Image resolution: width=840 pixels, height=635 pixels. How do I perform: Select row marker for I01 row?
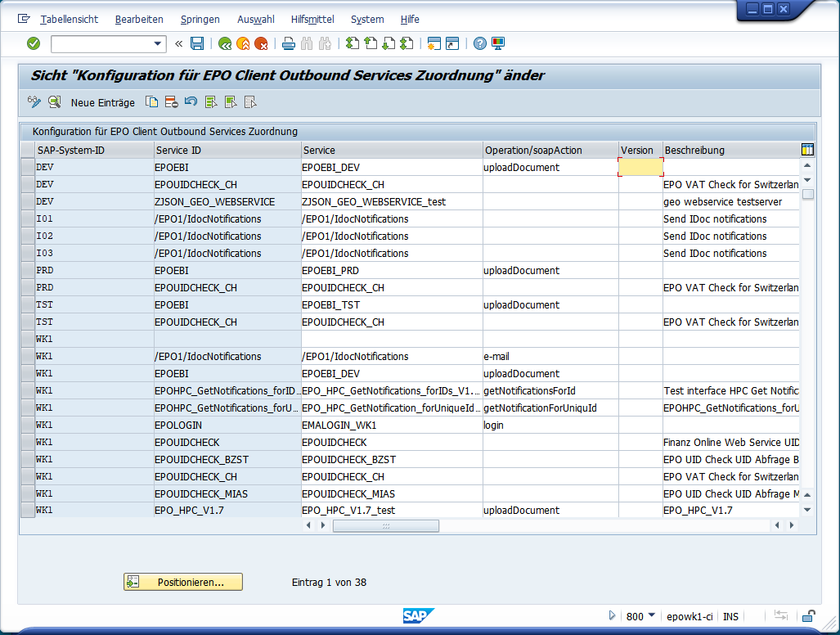tap(27, 218)
